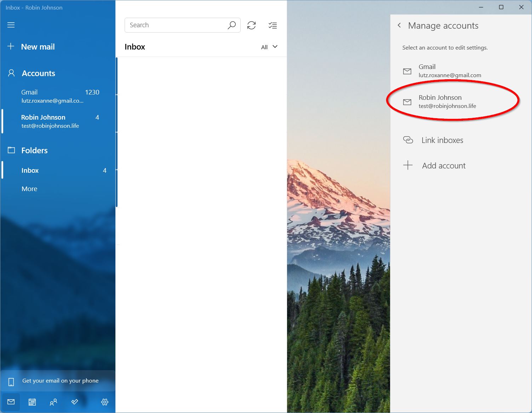Click the 1230 unread count for Gmail
The height and width of the screenshot is (413, 532).
[92, 92]
